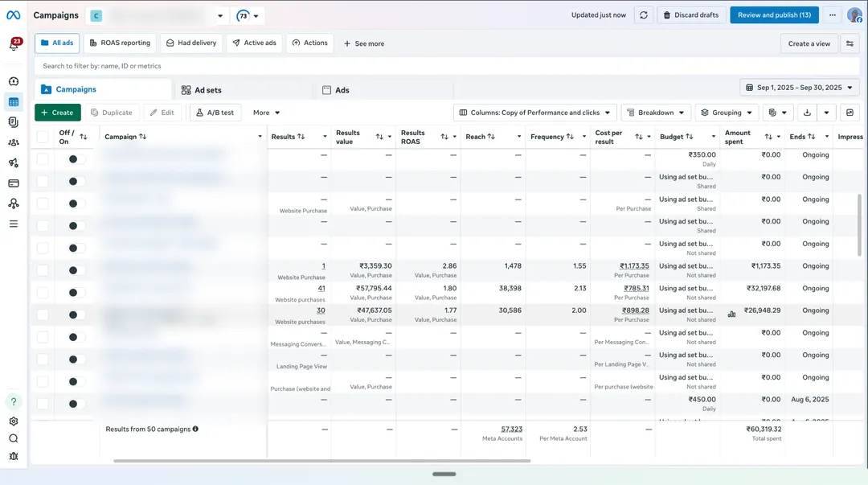This screenshot has height=485, width=868.
Task: Open the opportunity score 73 dropdown
Action: coord(247,15)
